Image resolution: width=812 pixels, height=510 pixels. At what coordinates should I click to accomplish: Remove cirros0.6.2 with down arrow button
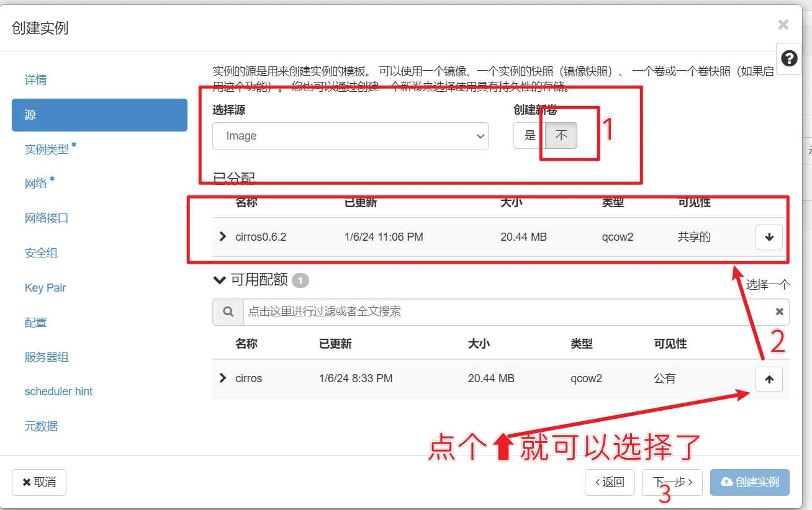(x=769, y=237)
